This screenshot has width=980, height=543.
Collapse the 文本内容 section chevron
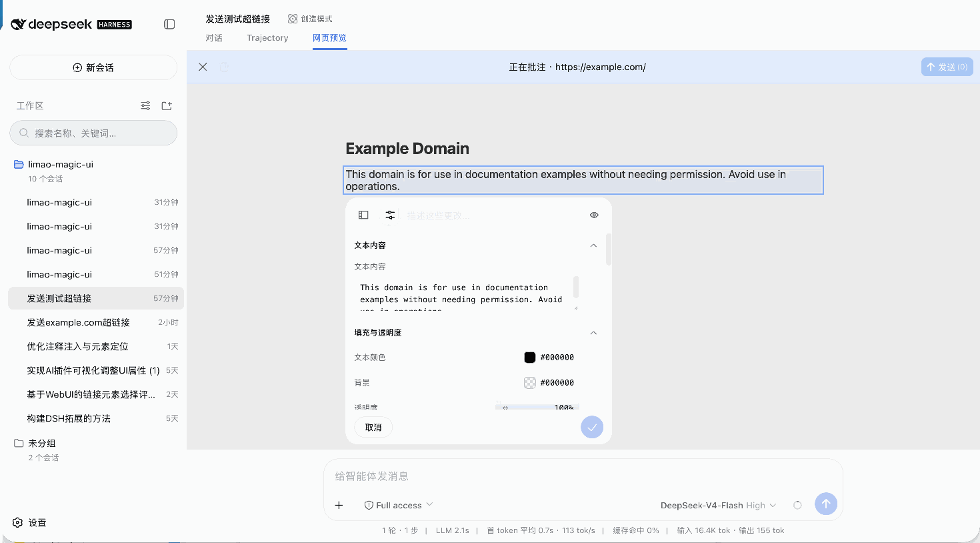[x=593, y=245]
